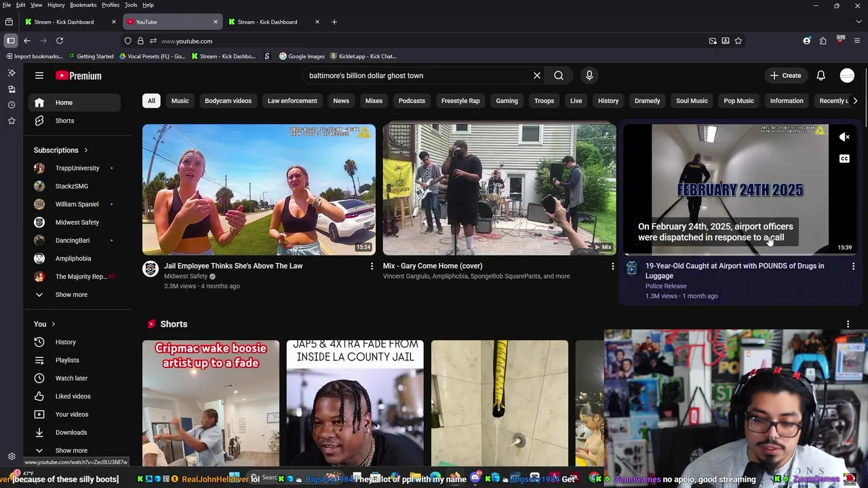Open Your videos page

(x=75, y=414)
